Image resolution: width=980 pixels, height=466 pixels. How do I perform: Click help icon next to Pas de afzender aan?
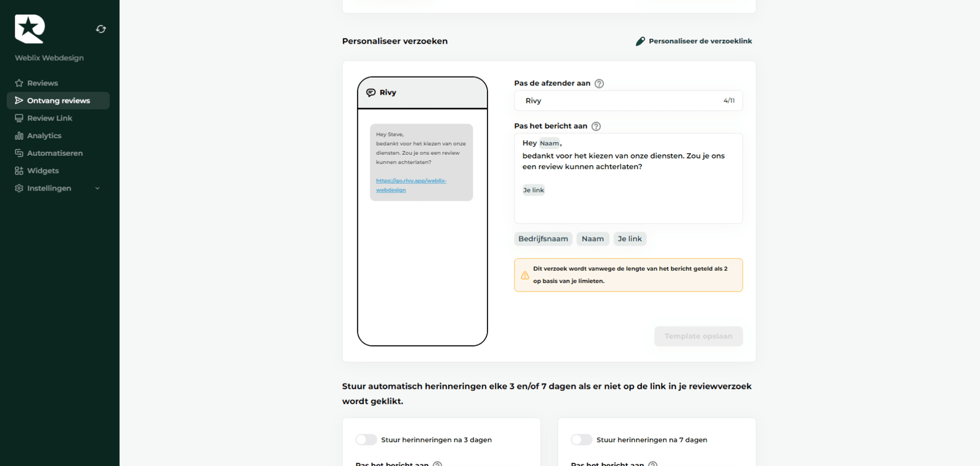(x=599, y=84)
